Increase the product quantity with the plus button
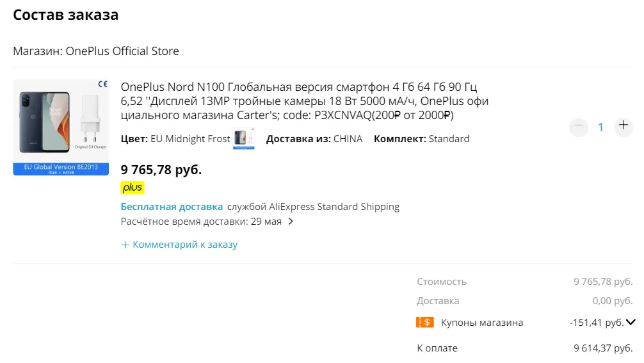The width and height of the screenshot is (644, 363). [623, 127]
